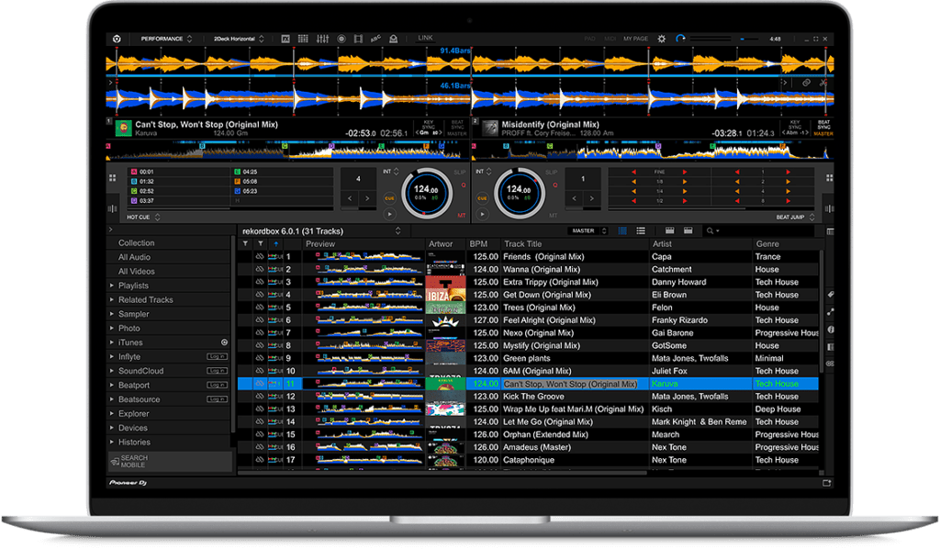Image resolution: width=940 pixels, height=560 pixels.
Task: Open the lighting icon next to LINK
Action: pos(393,39)
